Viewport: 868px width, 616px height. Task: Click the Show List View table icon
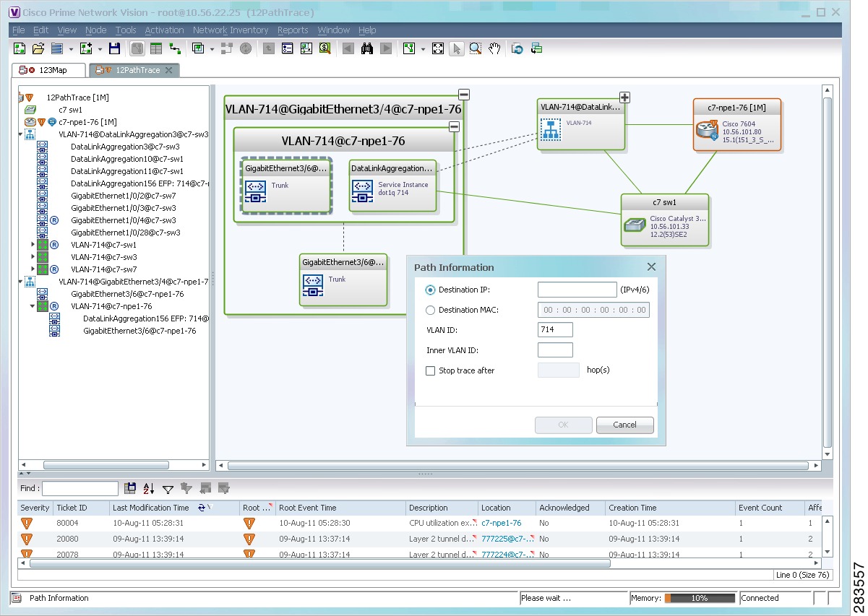click(x=156, y=48)
